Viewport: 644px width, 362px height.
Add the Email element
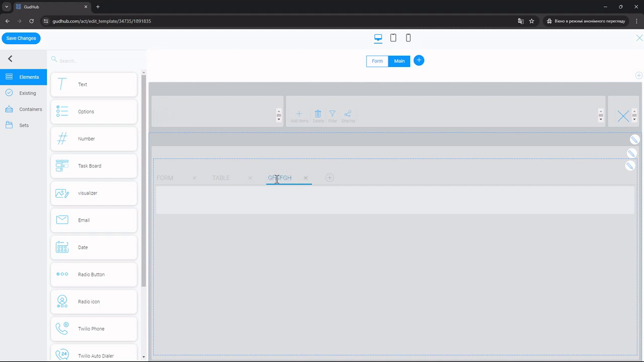[x=94, y=220]
